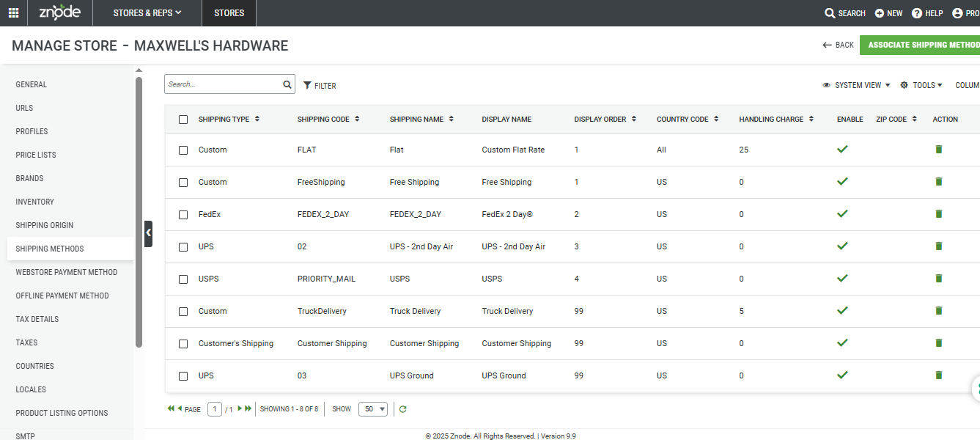Open the Stores tab

pyautogui.click(x=229, y=13)
